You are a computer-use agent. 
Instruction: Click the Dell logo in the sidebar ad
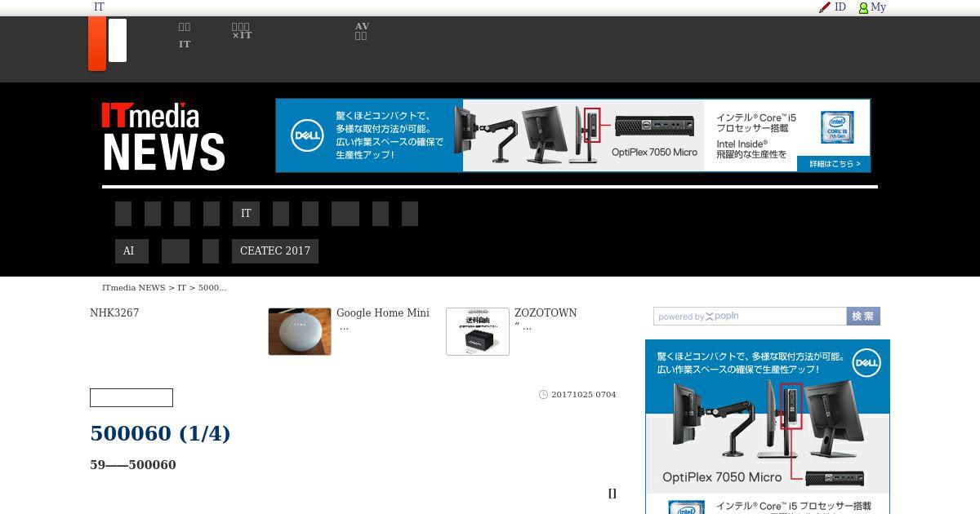(866, 362)
